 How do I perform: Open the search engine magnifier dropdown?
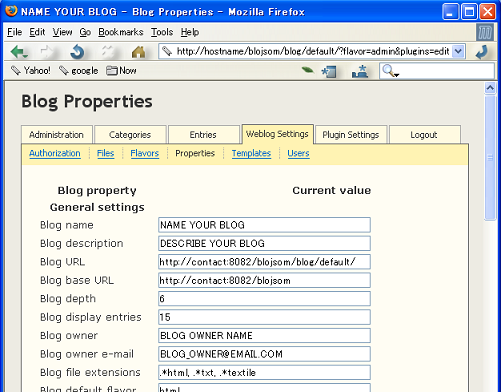(390, 71)
